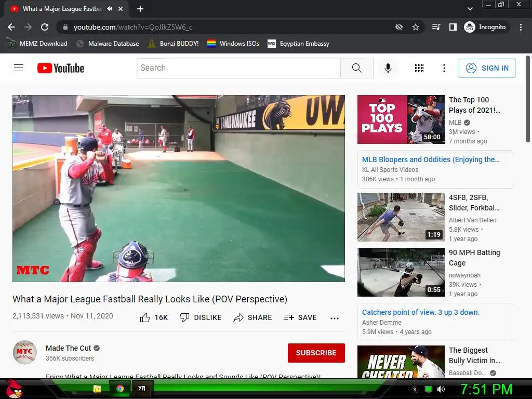This screenshot has width=532, height=399.
Task: Close the YouTube tab
Action: pyautogui.click(x=121, y=9)
